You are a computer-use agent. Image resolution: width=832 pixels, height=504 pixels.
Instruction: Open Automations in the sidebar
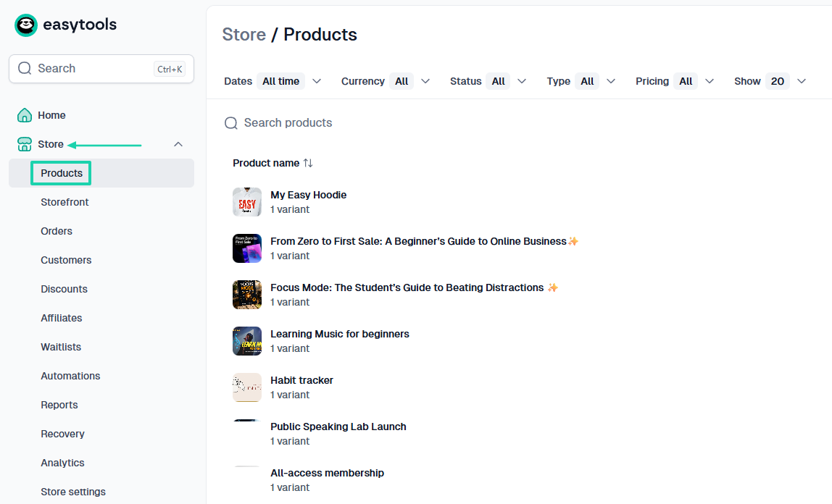point(70,376)
